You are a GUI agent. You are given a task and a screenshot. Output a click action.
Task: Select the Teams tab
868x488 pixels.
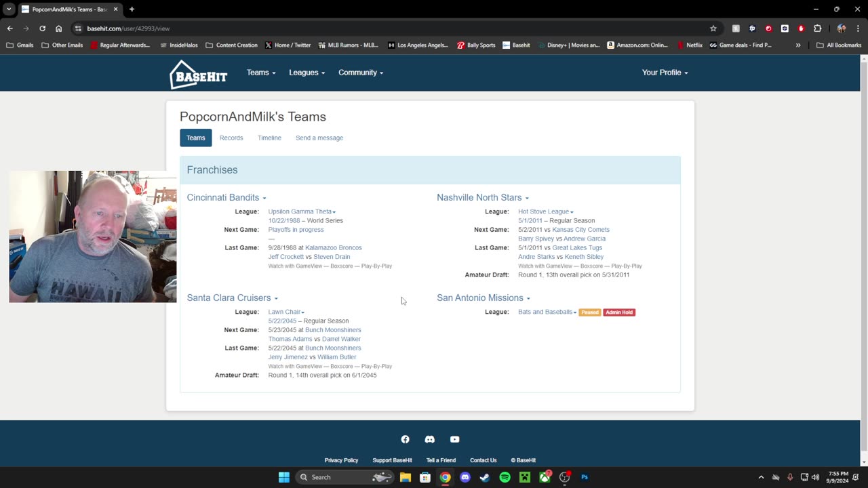point(195,138)
